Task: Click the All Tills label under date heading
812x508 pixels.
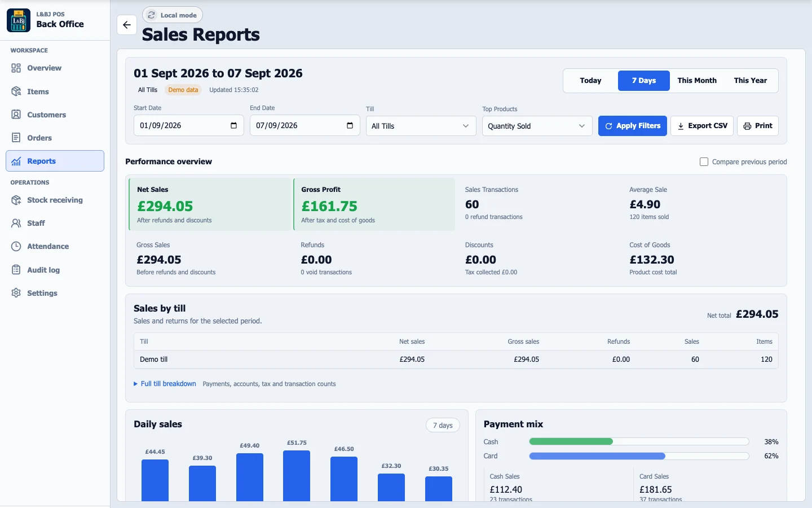Action: (148, 90)
